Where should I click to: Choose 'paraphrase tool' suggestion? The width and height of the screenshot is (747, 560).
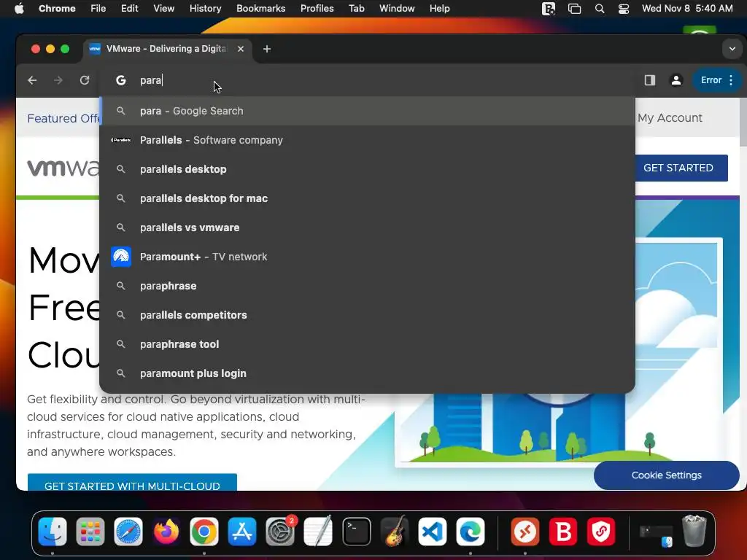click(x=368, y=344)
